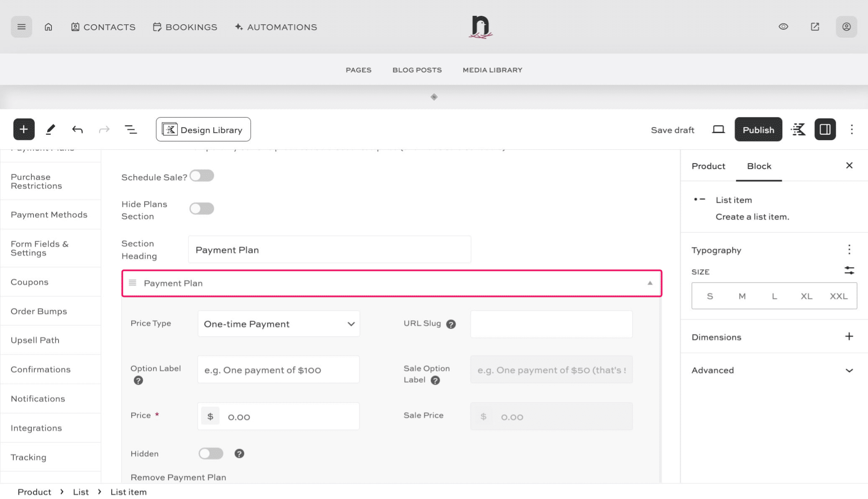Open the Typography options menu
868x499 pixels.
[x=849, y=249]
